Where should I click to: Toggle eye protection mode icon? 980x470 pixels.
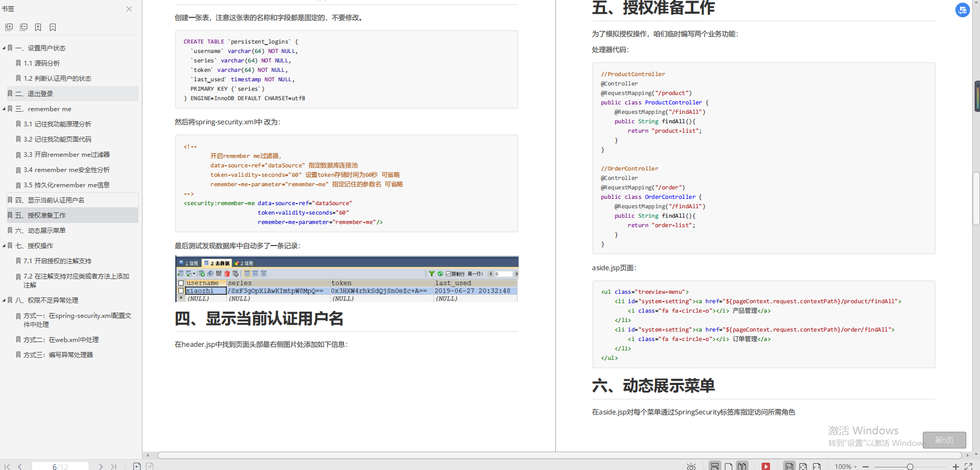click(x=691, y=466)
